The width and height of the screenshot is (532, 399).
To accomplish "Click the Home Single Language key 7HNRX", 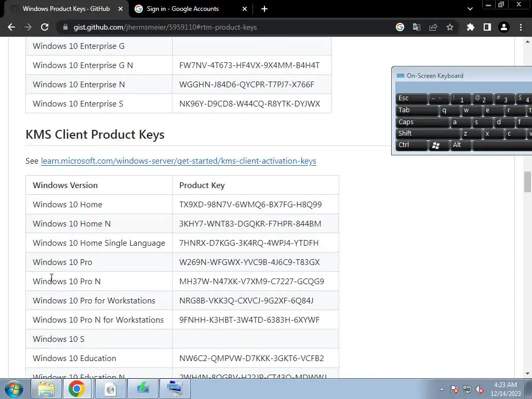I will [249, 243].
